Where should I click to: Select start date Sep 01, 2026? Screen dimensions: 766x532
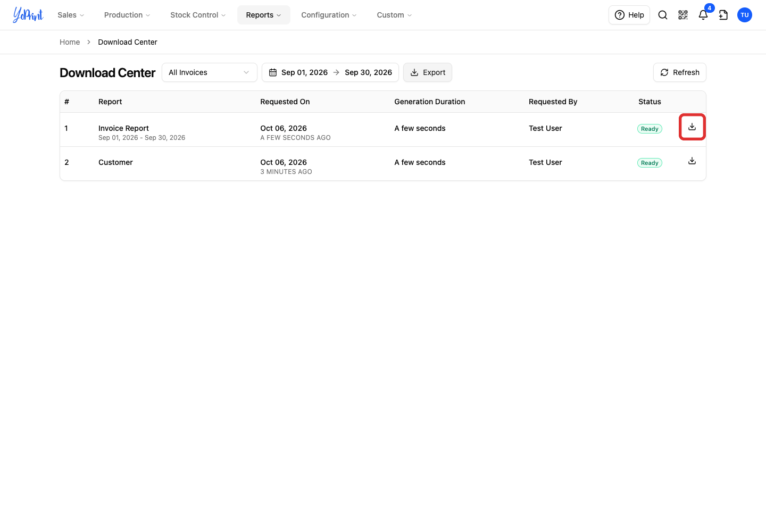304,72
